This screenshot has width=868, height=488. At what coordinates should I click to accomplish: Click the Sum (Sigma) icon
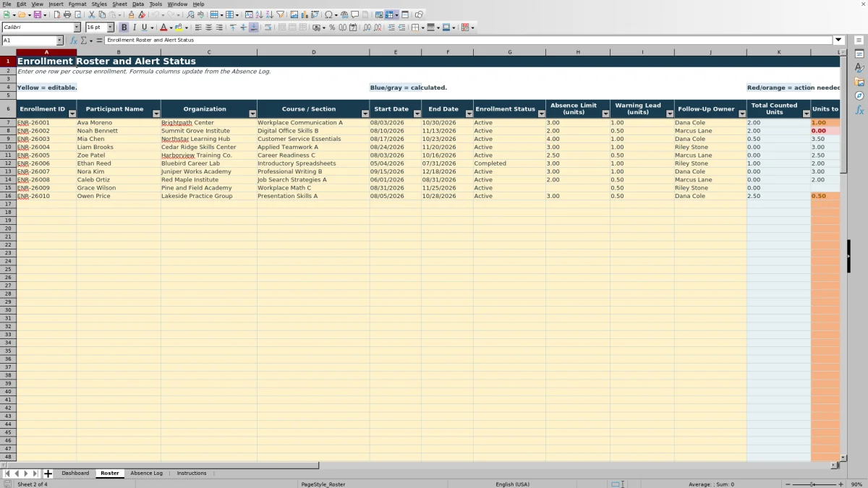pyautogui.click(x=84, y=40)
